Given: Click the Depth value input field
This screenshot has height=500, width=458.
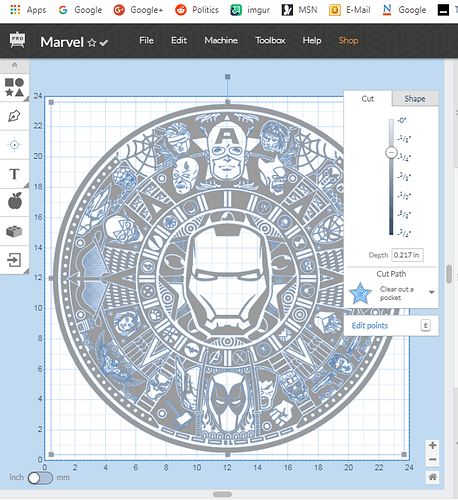Looking at the screenshot, I should (x=407, y=255).
